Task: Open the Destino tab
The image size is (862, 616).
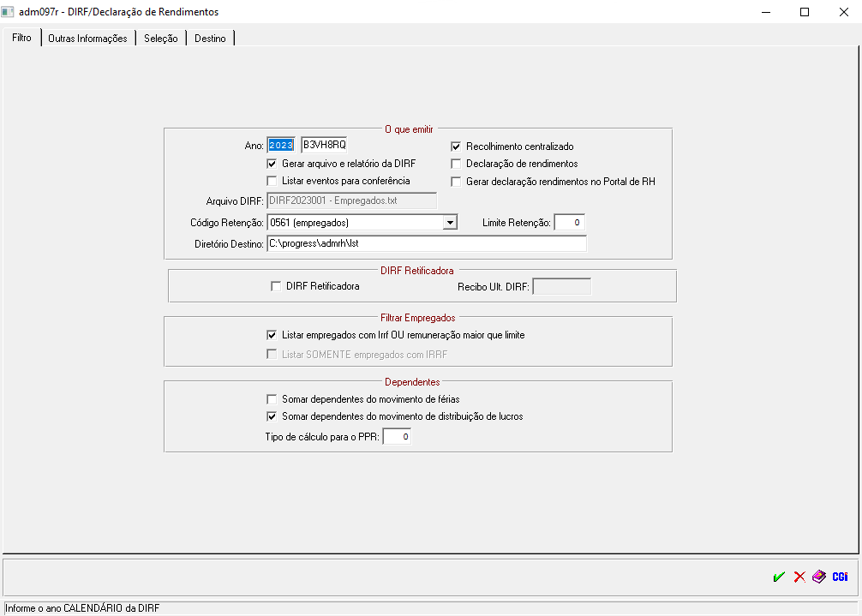Action: click(210, 39)
